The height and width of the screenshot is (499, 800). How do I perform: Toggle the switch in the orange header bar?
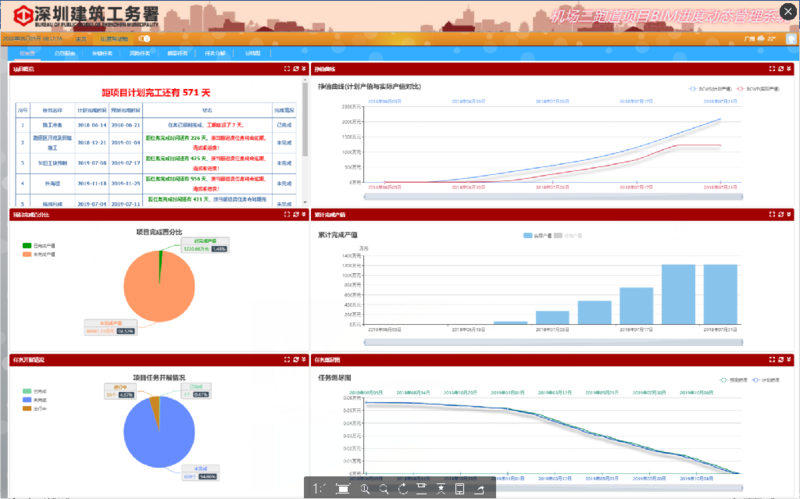pyautogui.click(x=145, y=38)
